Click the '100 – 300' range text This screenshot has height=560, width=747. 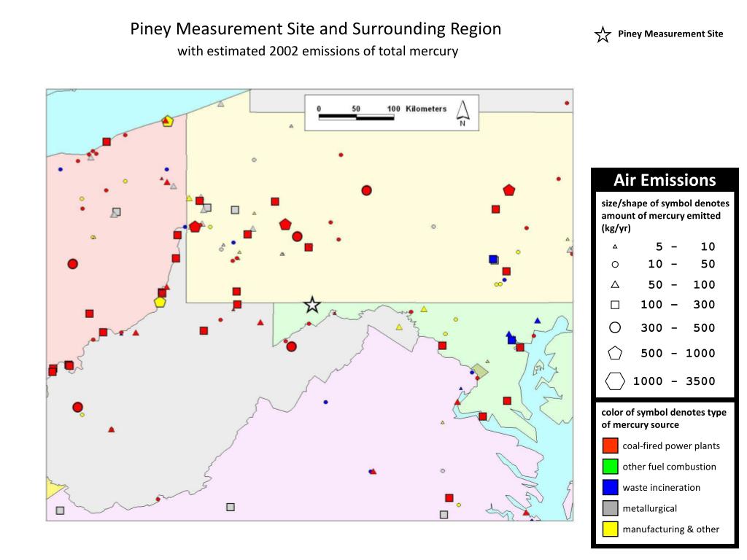[x=678, y=305]
